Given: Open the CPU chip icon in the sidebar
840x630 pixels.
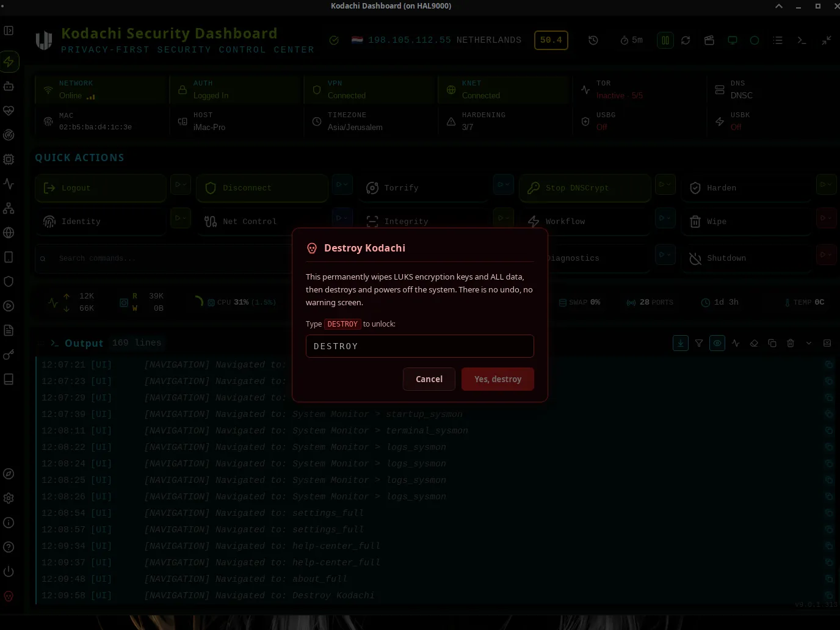Looking at the screenshot, I should pyautogui.click(x=9, y=159).
